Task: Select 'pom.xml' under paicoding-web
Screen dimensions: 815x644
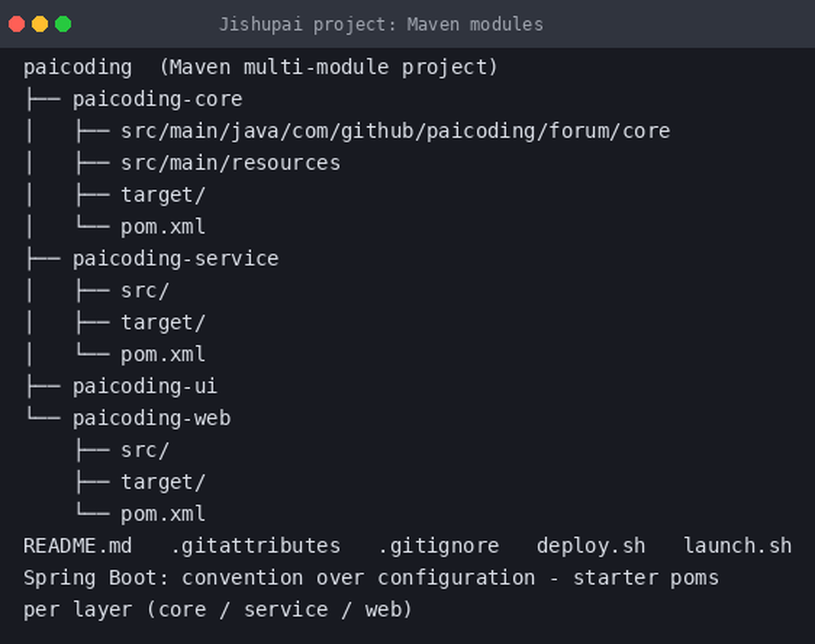Action: point(163,514)
